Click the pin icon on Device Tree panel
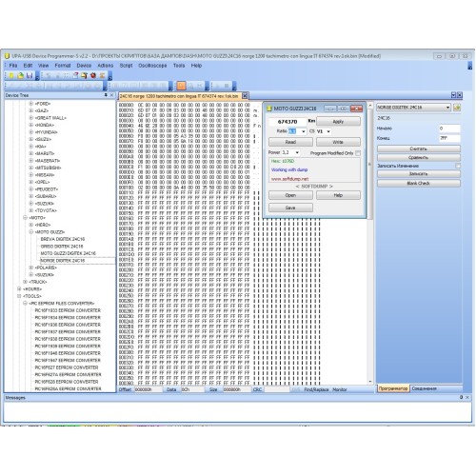The height and width of the screenshot is (476, 476). point(106,95)
